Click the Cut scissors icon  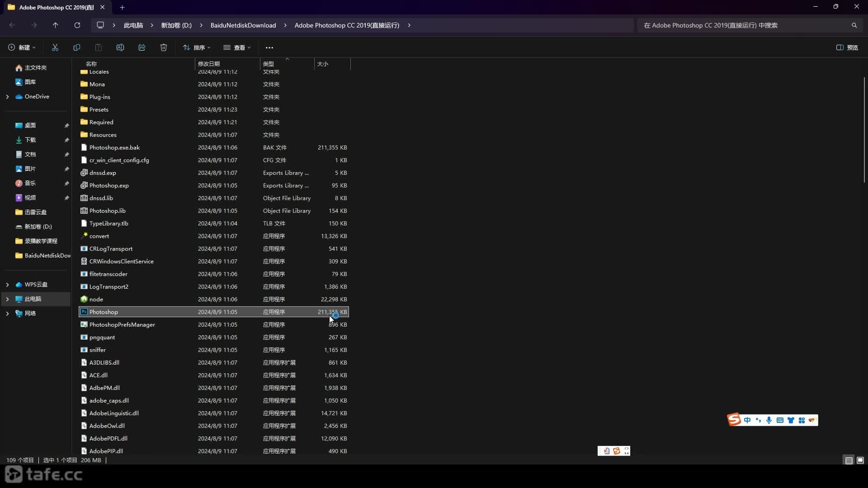[55, 47]
